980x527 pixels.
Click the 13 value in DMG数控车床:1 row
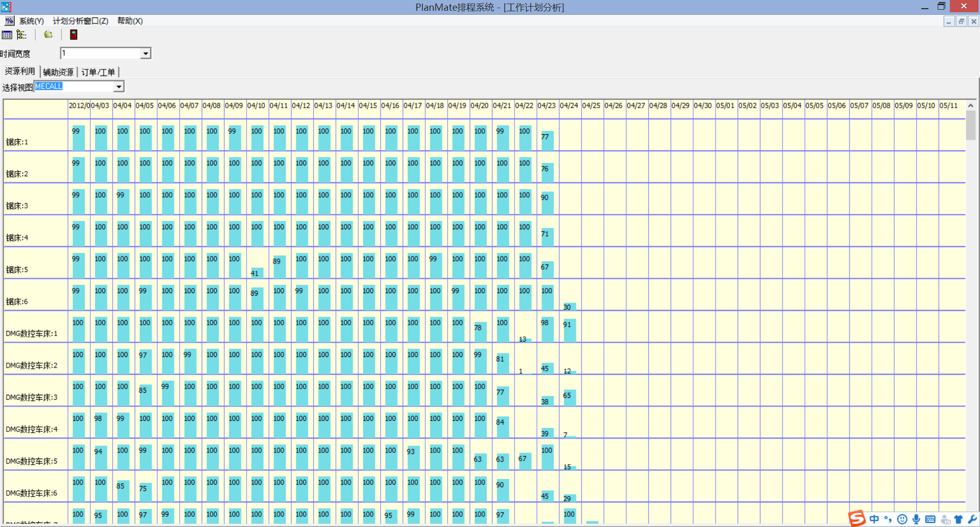point(523,339)
